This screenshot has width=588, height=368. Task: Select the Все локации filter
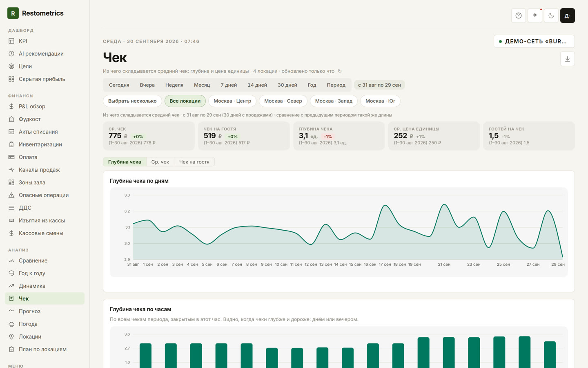click(x=185, y=101)
